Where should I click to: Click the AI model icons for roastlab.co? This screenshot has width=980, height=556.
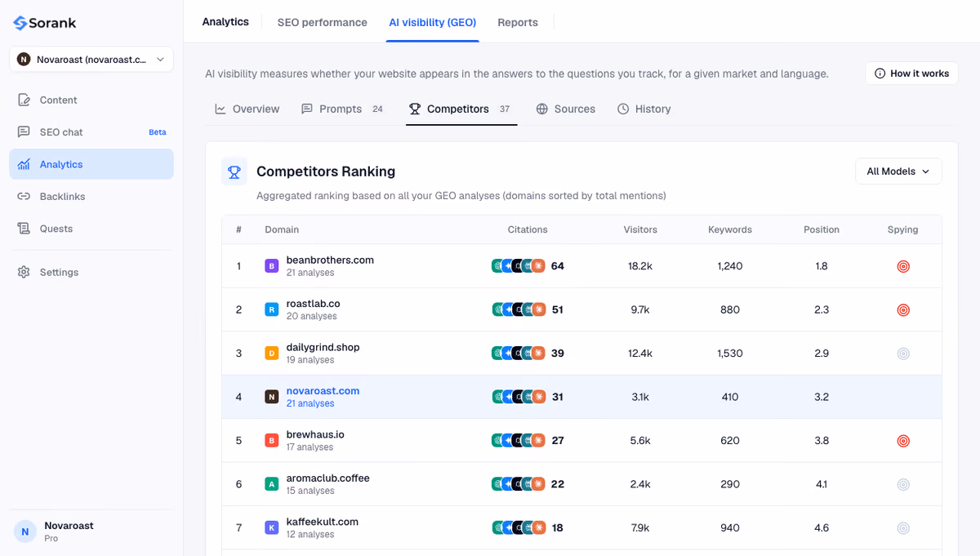pyautogui.click(x=519, y=309)
